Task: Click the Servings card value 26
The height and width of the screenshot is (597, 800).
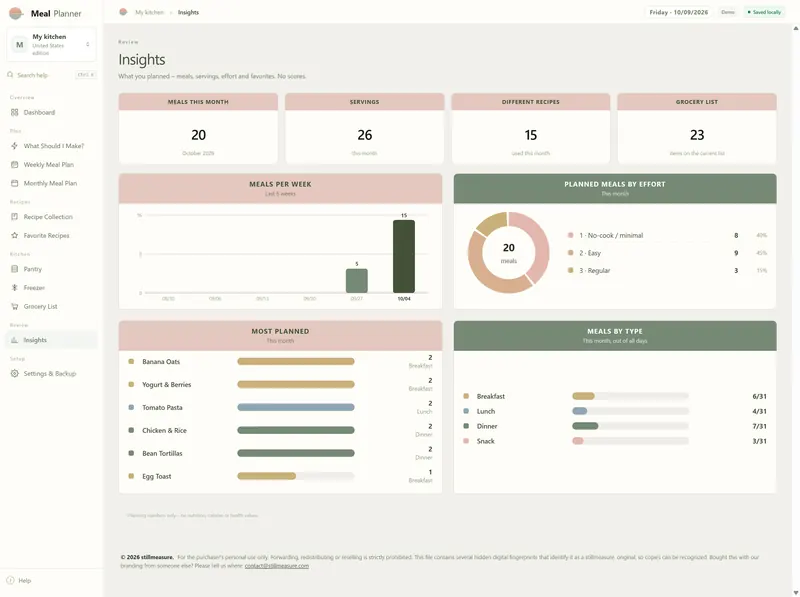Action: (x=364, y=135)
